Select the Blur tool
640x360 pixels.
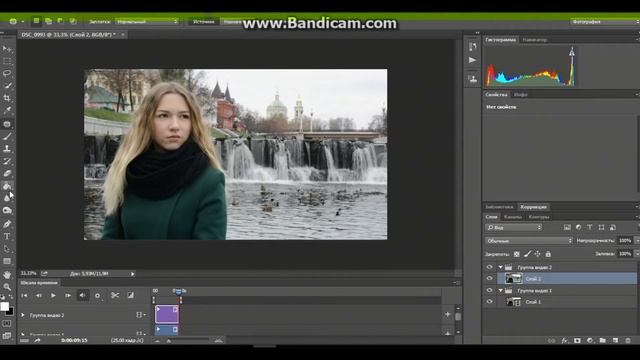tap(7, 198)
